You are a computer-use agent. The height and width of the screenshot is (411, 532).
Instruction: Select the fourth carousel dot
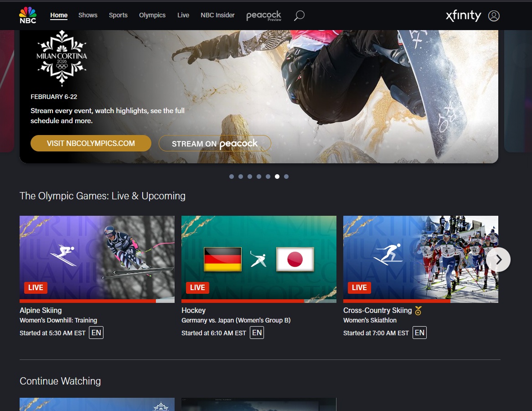tap(259, 177)
